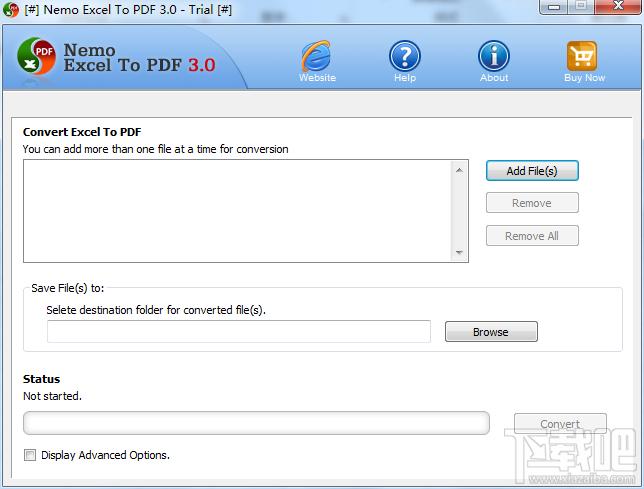Click the conversion progress bar
This screenshot has height=489, width=644.
pyautogui.click(x=256, y=423)
